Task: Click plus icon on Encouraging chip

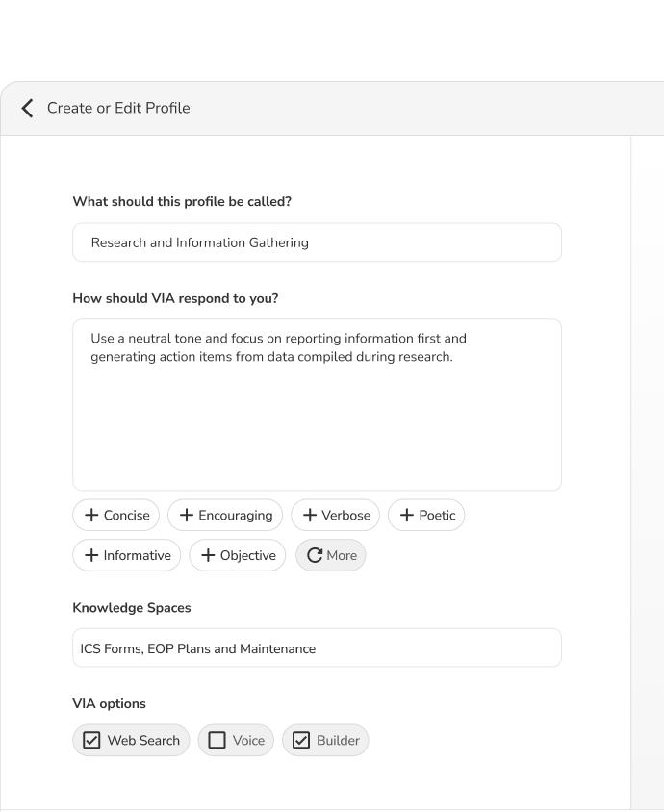Action: [x=187, y=516]
